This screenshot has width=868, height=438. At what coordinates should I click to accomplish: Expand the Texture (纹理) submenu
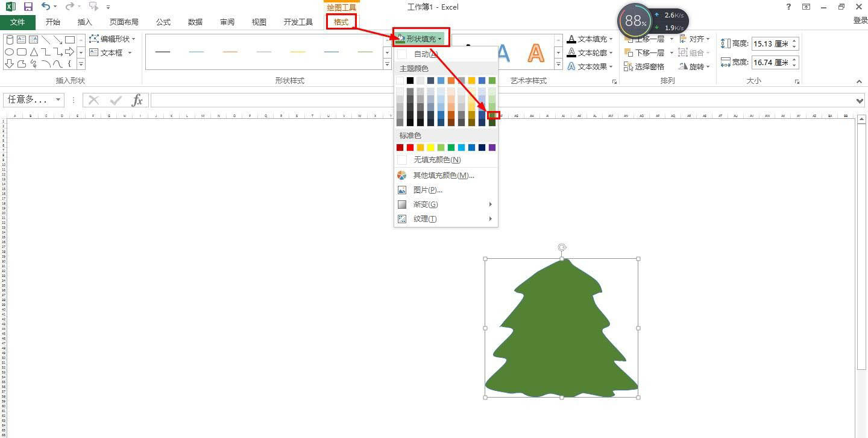[x=426, y=218]
